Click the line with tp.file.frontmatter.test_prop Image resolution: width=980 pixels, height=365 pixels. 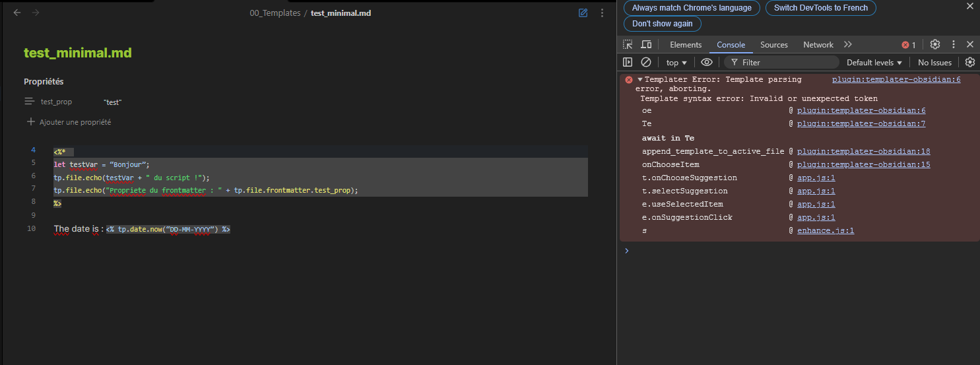point(206,190)
